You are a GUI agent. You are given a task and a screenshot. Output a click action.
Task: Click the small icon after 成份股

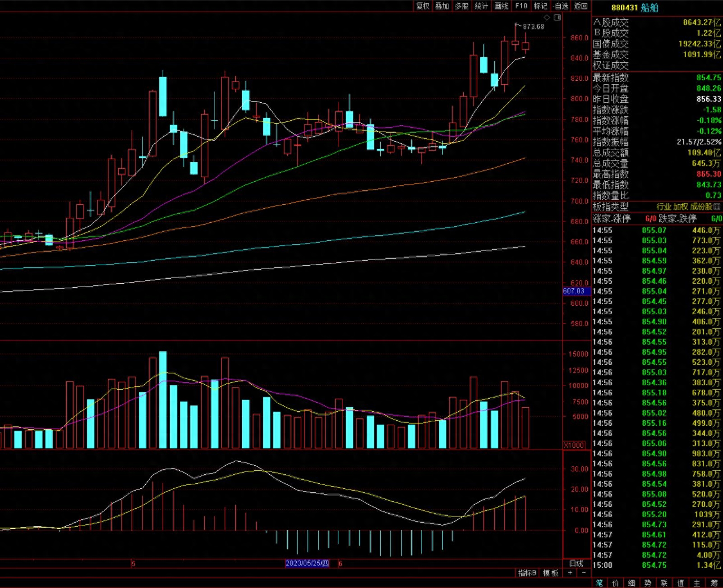717,207
